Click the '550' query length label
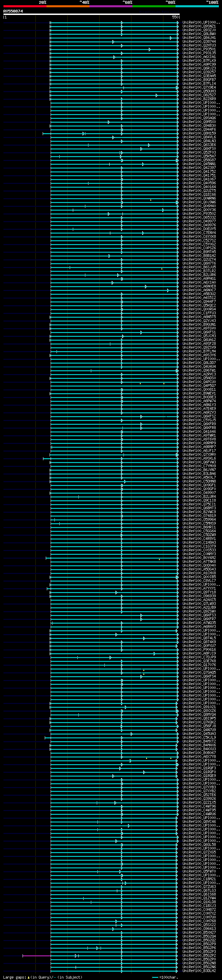 175,17
